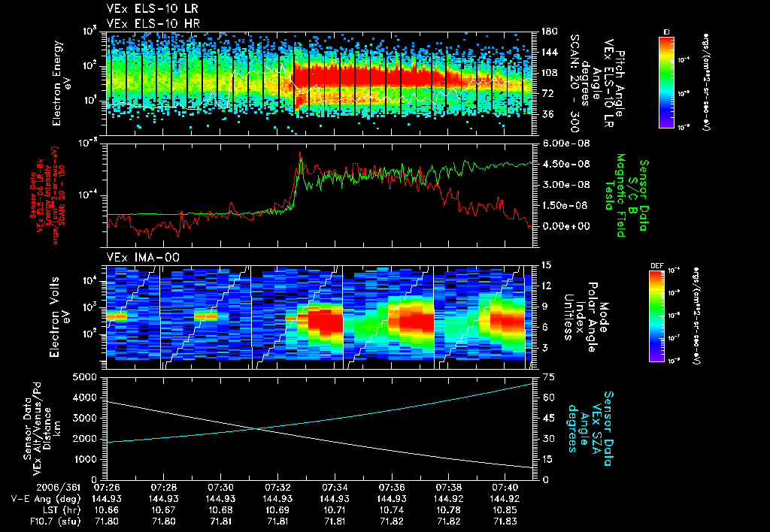This screenshot has height=532, width=770.
Task: Click the cyan 'VEx SZA Angle' label
Action: (590, 428)
